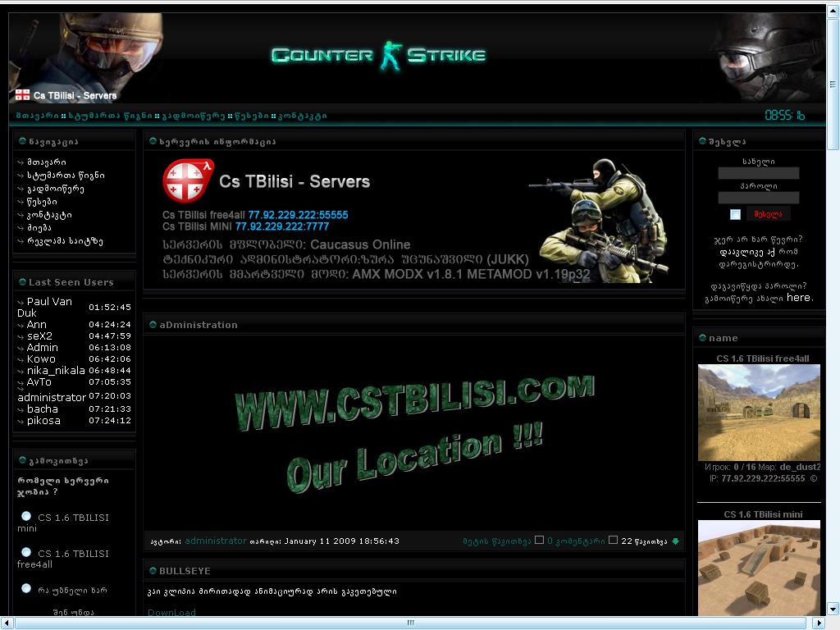Click the მეტის წაკითხვა read more link
This screenshot has width=840, height=630.
click(496, 541)
